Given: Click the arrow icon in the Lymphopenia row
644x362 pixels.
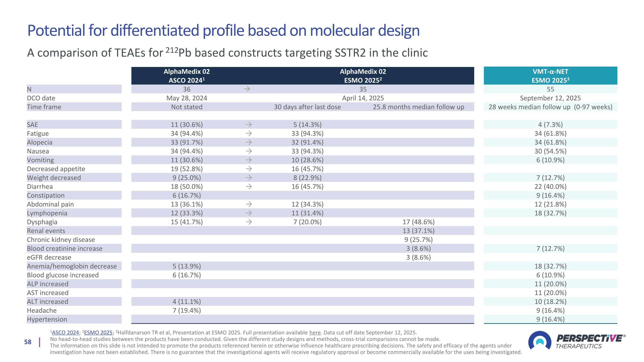Looking at the screenshot, I should click(249, 213).
